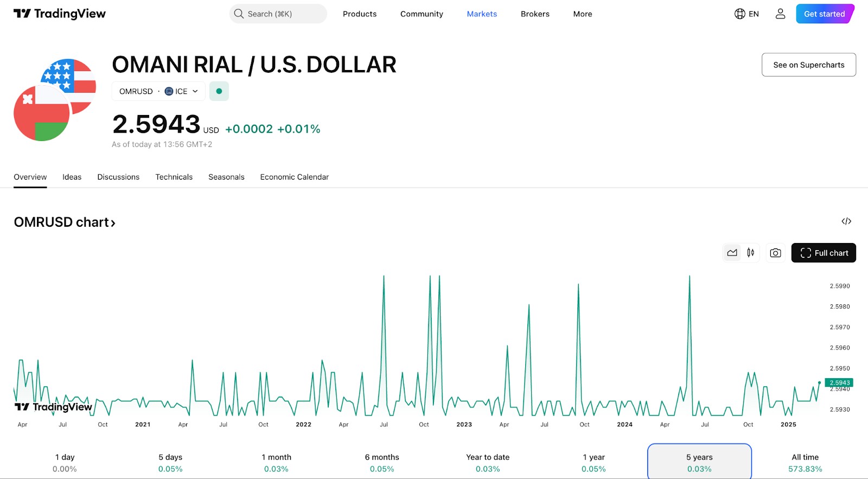The height and width of the screenshot is (479, 868).
Task: Open the Full chart button
Action: click(x=824, y=253)
